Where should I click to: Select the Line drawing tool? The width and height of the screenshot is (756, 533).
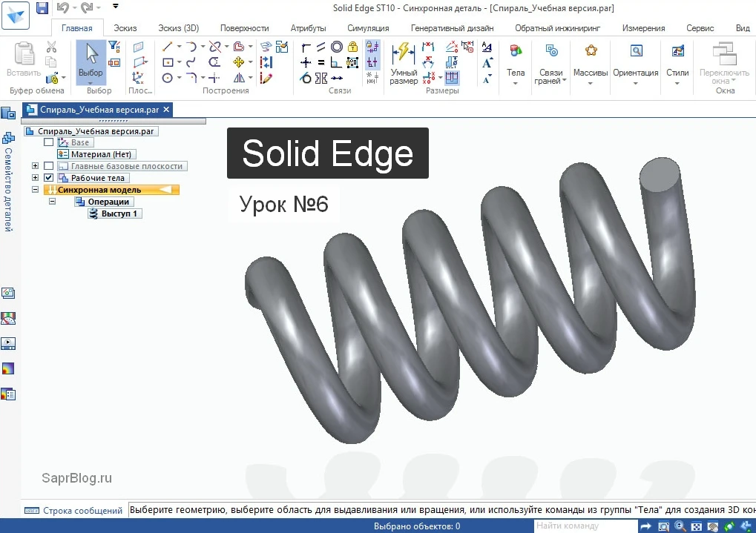[x=168, y=47]
